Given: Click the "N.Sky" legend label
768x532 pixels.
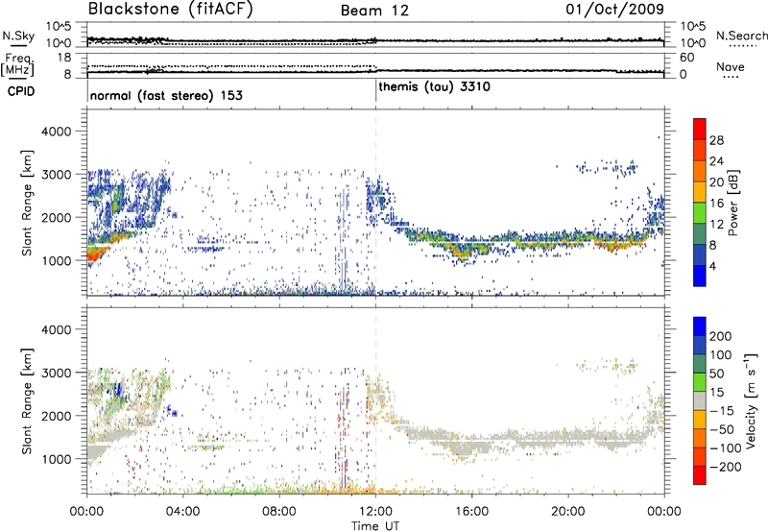Looking at the screenshot, I should click(x=18, y=36).
